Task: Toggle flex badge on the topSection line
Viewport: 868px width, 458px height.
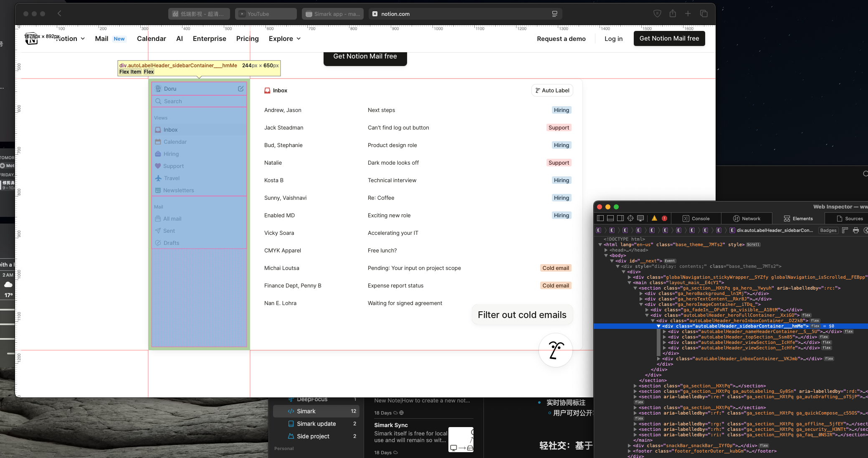Action: click(x=824, y=337)
